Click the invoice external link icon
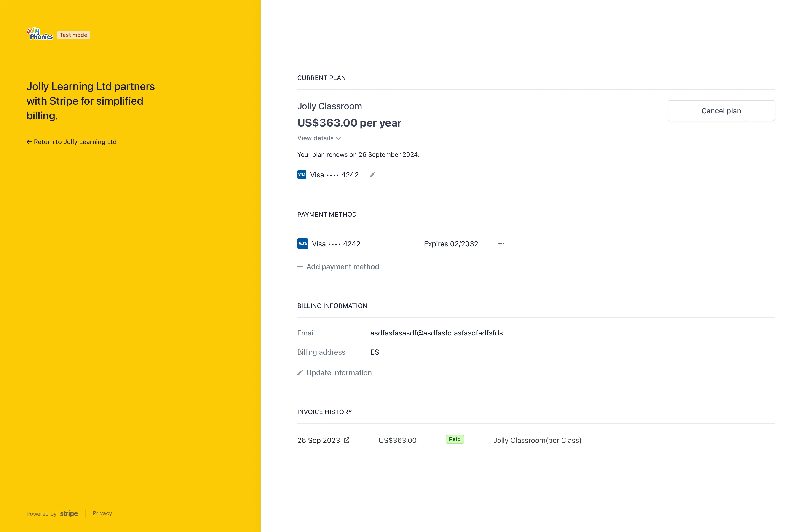The image size is (808, 532). tap(346, 440)
